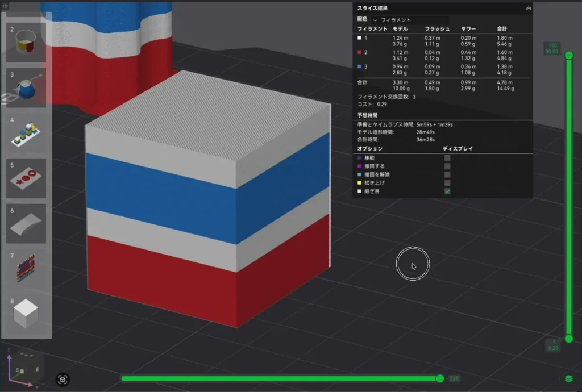Image resolution: width=582 pixels, height=392 pixels.
Task: Select the plate 2 thumbnail
Action: (26, 42)
